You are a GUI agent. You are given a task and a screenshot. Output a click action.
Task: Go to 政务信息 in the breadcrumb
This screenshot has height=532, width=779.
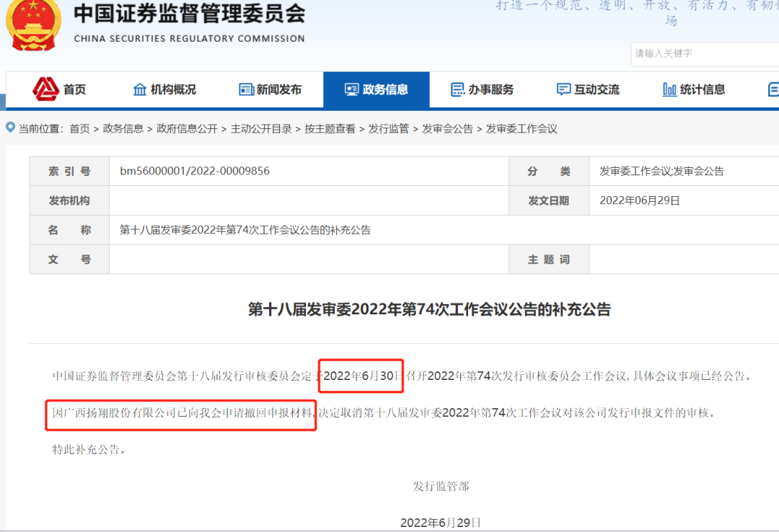click(x=123, y=129)
